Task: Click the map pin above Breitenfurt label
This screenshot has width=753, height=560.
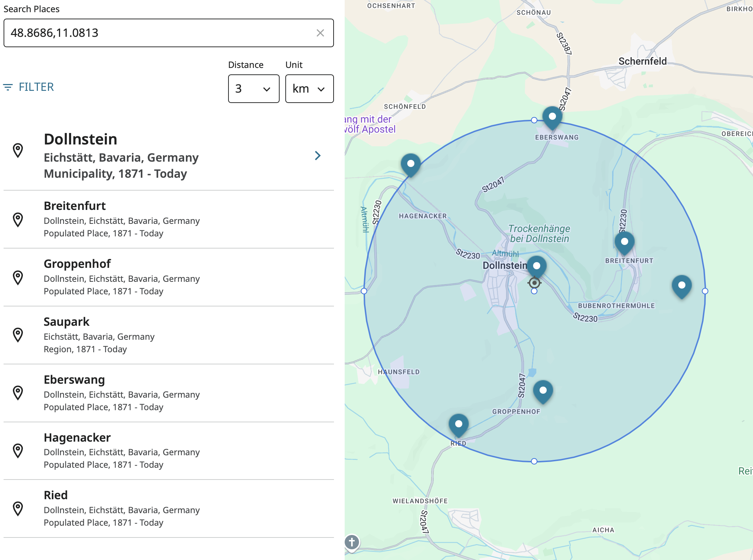Action: click(x=624, y=242)
